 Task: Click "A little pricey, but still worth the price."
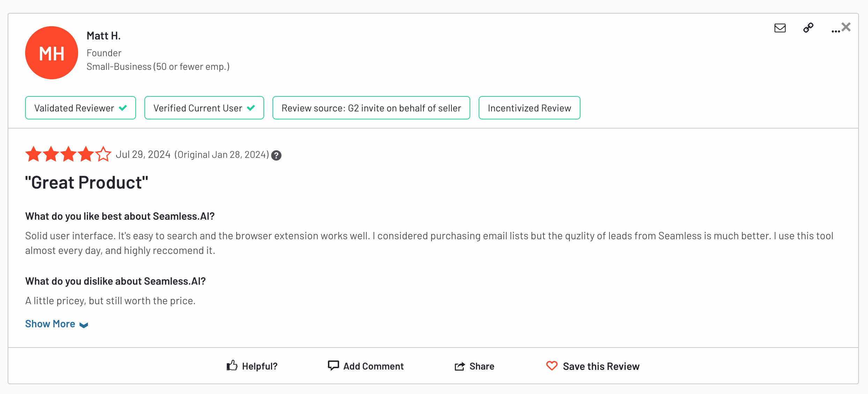coord(110,301)
